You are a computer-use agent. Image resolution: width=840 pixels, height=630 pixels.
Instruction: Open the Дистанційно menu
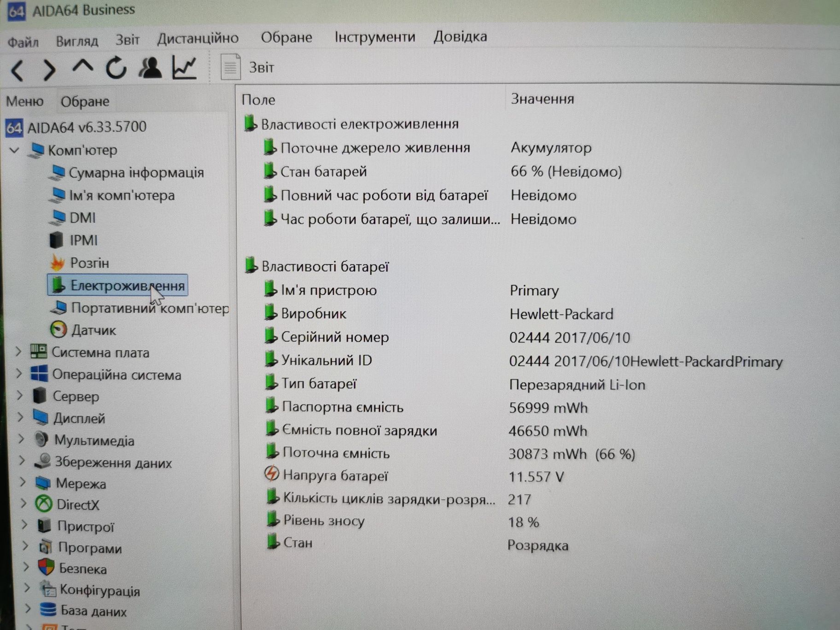(x=198, y=39)
